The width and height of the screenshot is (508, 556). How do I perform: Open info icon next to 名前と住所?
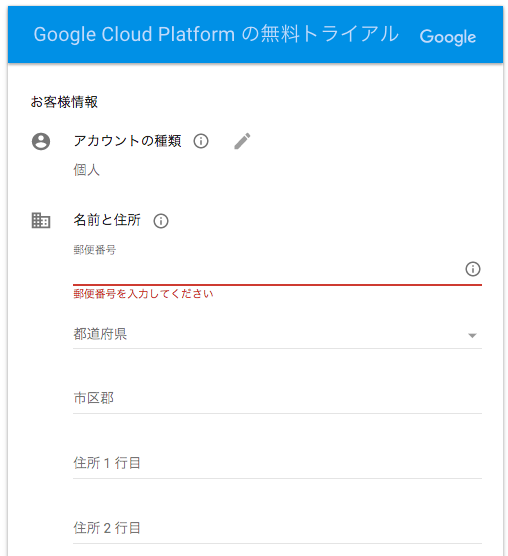point(161,221)
